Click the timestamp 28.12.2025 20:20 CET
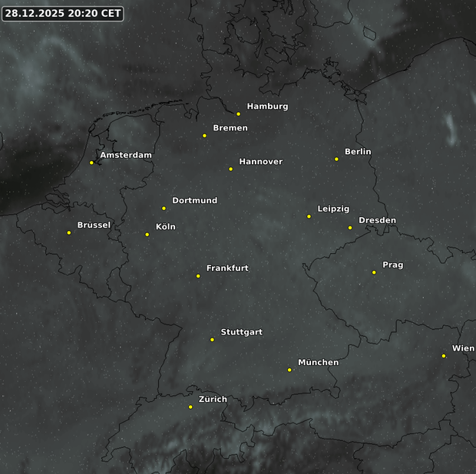 (62, 13)
